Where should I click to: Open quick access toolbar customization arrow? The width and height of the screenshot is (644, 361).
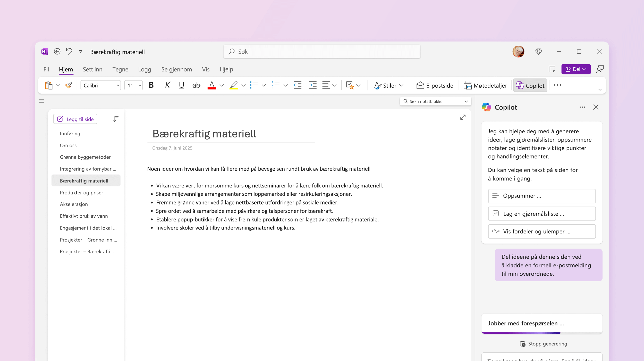81,52
